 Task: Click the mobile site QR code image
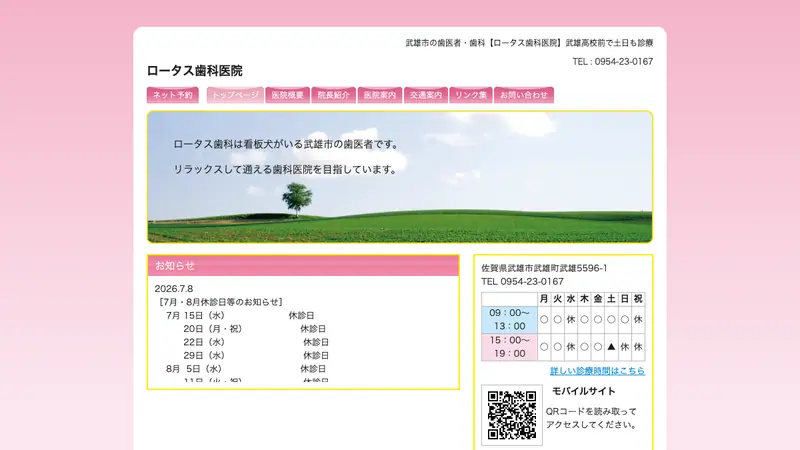[x=512, y=415]
